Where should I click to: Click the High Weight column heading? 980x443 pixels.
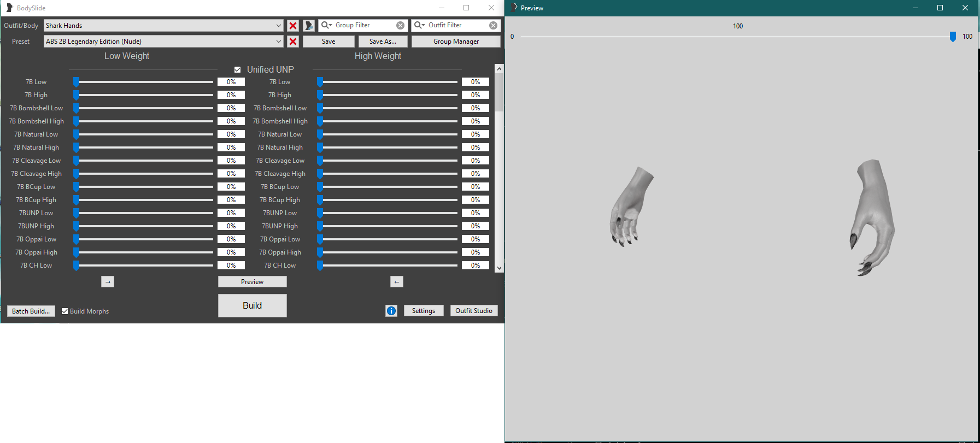[x=378, y=56]
